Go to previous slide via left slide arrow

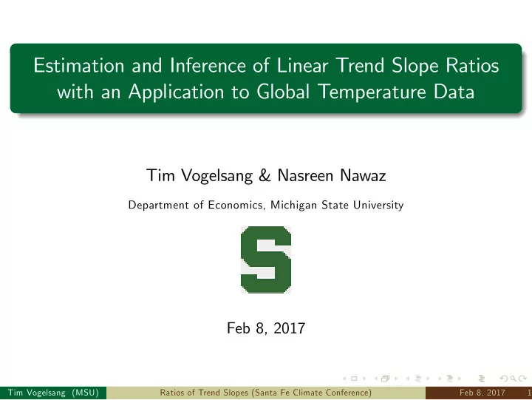[x=344, y=379]
